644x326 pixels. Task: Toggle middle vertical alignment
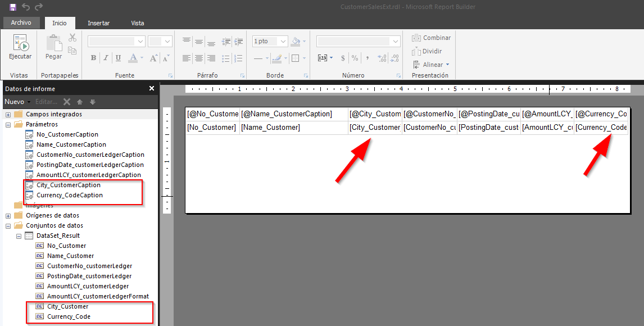tap(199, 41)
